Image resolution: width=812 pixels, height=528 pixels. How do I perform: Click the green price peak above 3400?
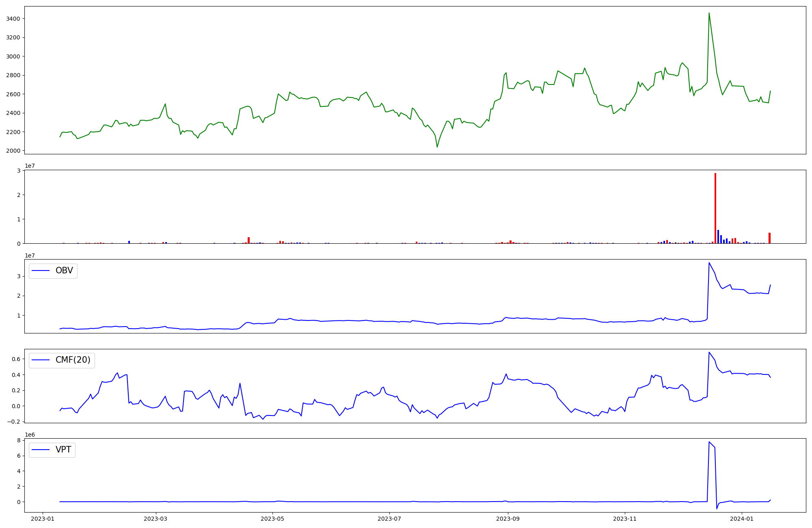709,13
